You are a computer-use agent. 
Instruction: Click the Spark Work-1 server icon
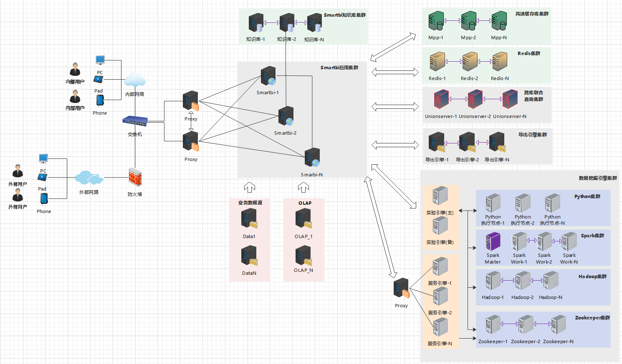pos(519,241)
